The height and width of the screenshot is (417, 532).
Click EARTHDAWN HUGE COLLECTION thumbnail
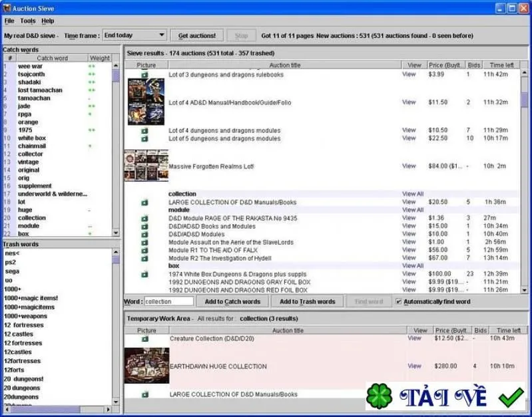[x=146, y=366]
